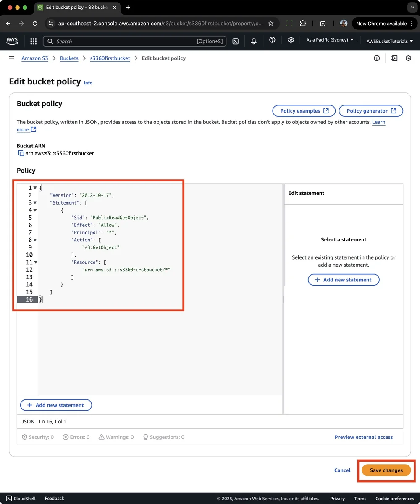
Task: Open Chrome extensions puzzle icon
Action: point(303,24)
